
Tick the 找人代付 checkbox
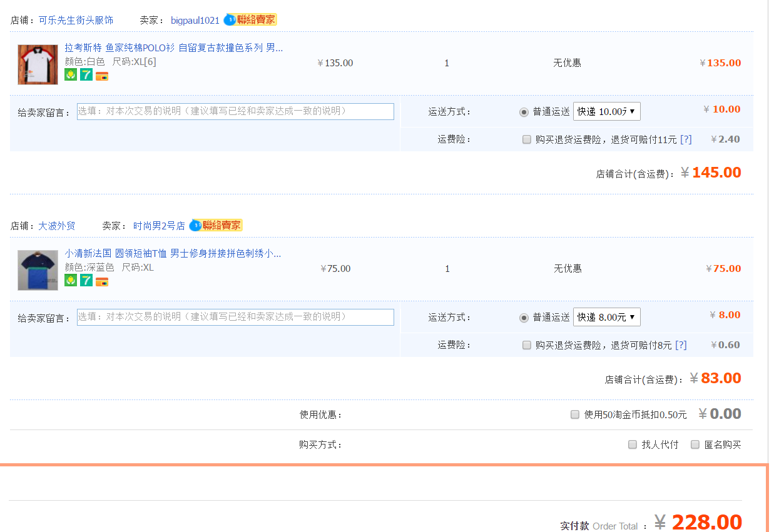click(x=633, y=444)
